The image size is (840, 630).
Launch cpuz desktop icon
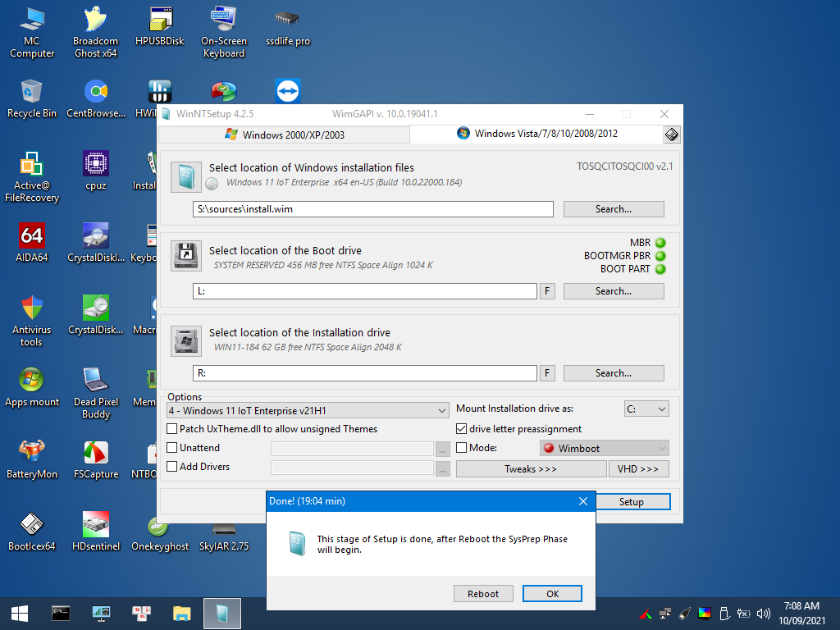(x=96, y=171)
